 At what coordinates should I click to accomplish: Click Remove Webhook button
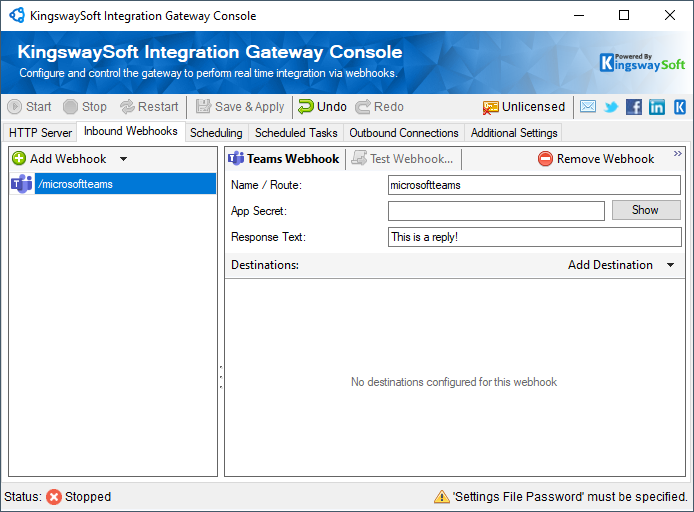596,158
